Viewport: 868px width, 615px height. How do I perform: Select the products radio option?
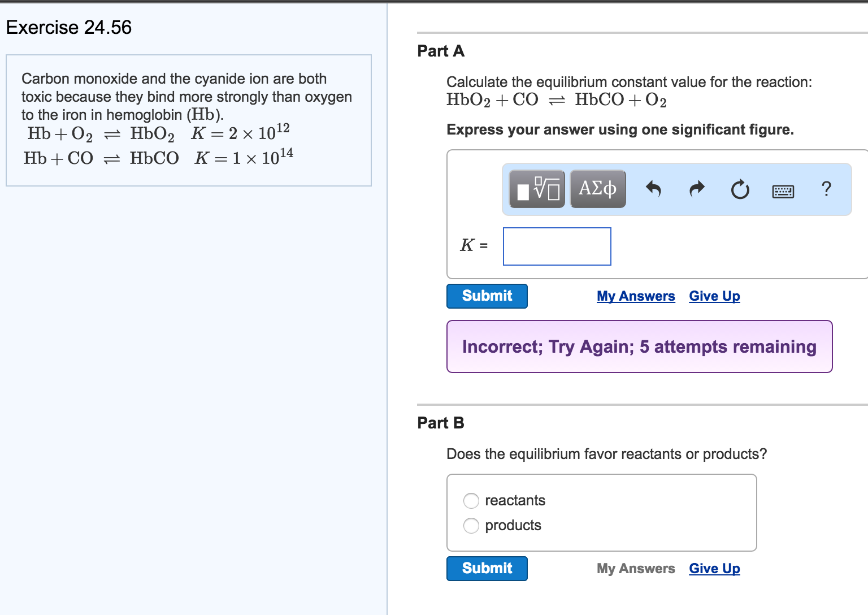click(x=471, y=526)
